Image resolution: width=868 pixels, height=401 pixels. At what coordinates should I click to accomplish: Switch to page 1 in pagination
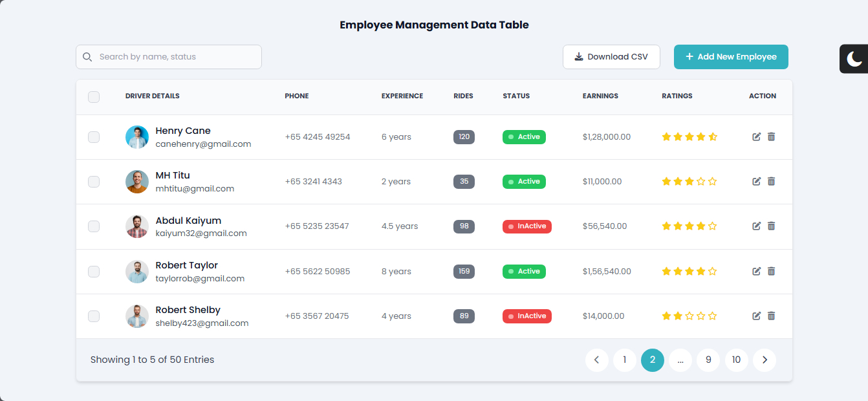click(x=624, y=360)
